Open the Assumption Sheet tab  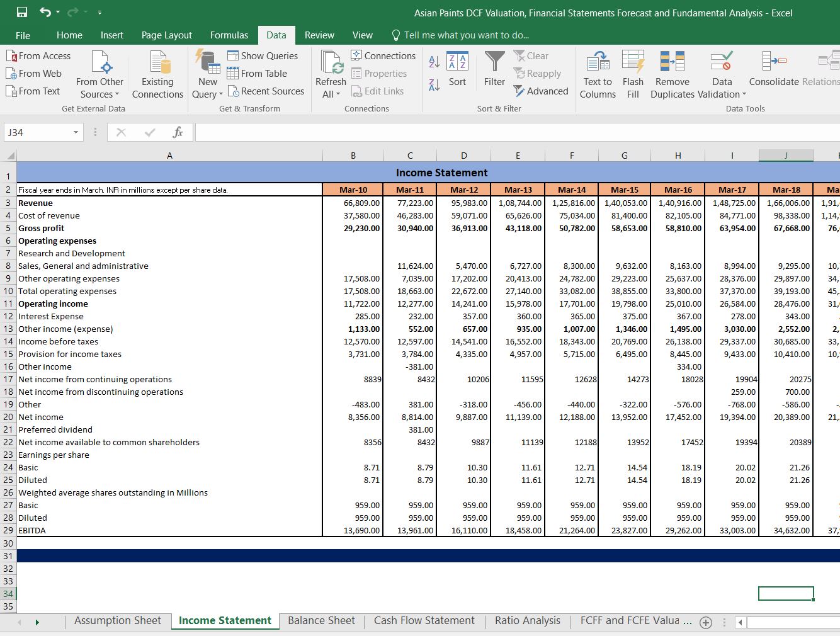[118, 620]
